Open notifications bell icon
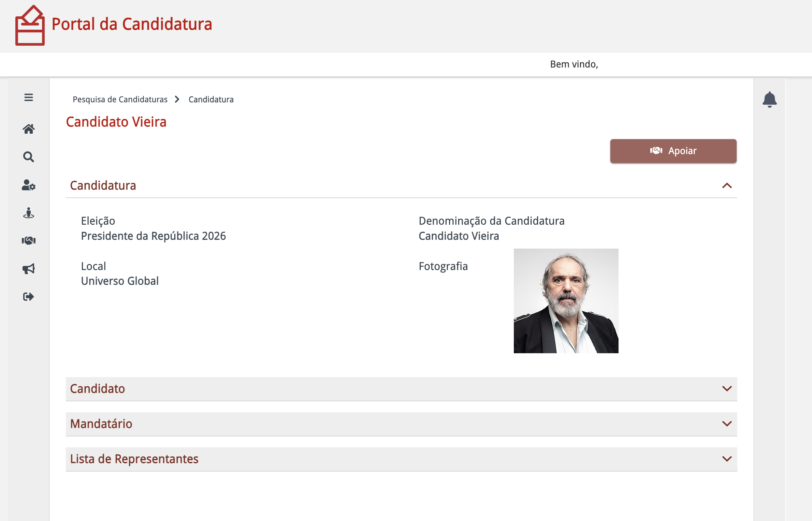The width and height of the screenshot is (812, 521). point(769,100)
